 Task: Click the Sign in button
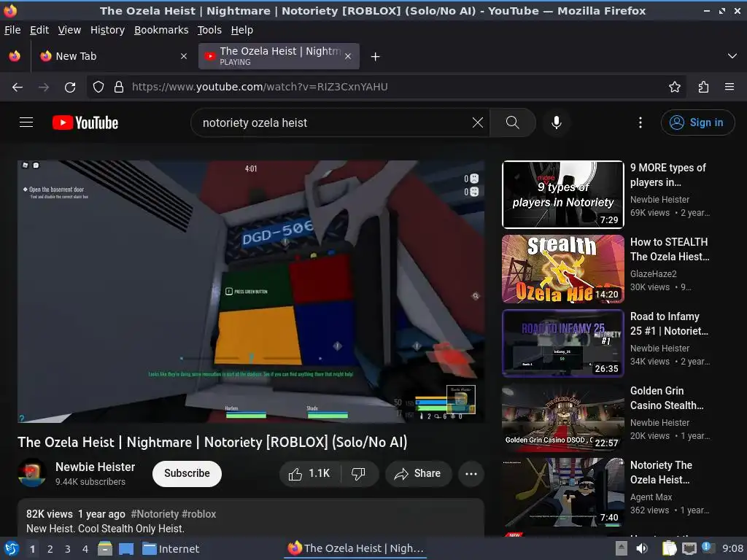[x=697, y=122]
